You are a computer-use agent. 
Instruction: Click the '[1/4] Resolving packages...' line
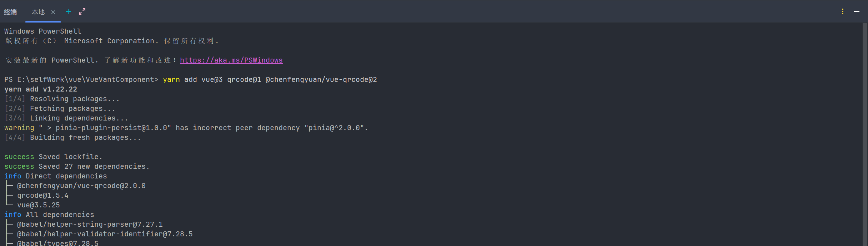62,99
